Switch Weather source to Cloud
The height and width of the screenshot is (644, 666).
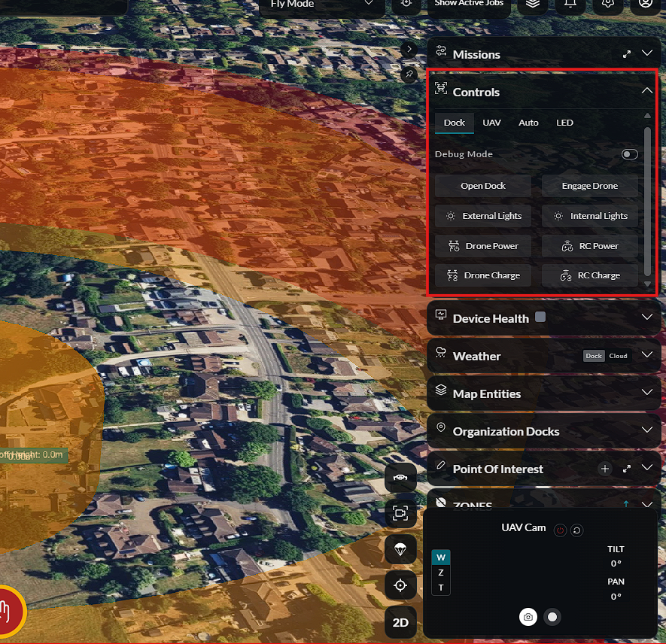pos(618,356)
